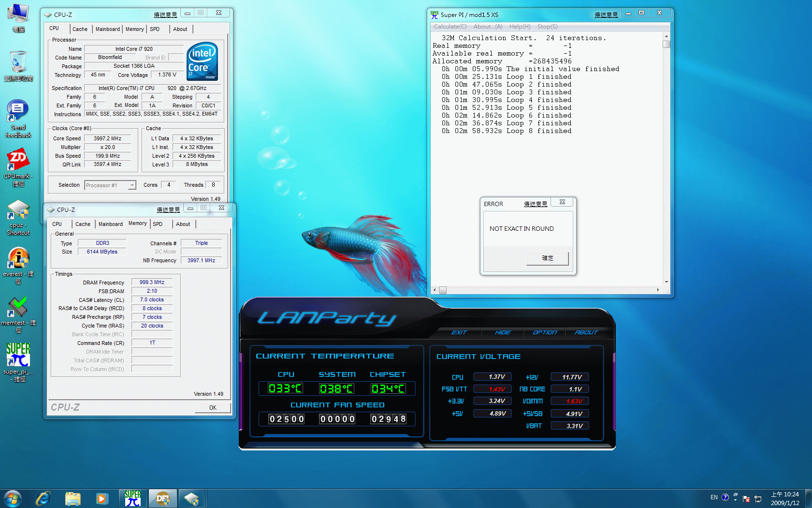Image resolution: width=812 pixels, height=508 pixels.
Task: Click HIDE in LANParty monitor
Action: (x=502, y=332)
